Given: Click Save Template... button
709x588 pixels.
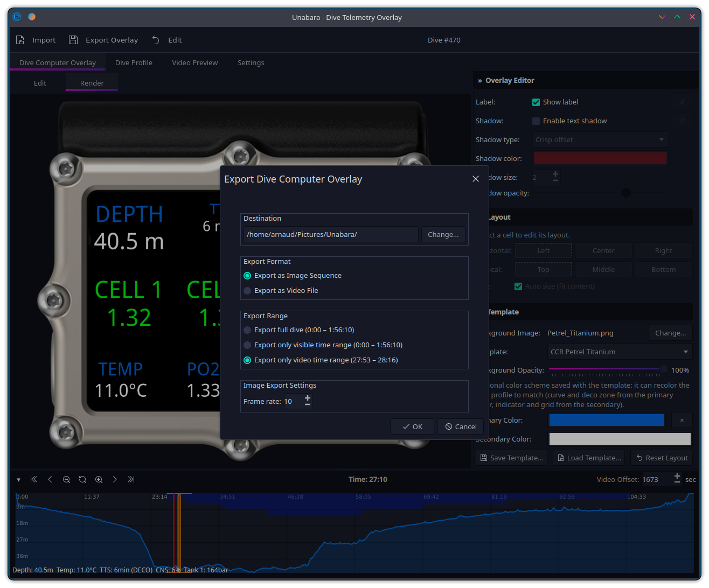Looking at the screenshot, I should coord(511,458).
